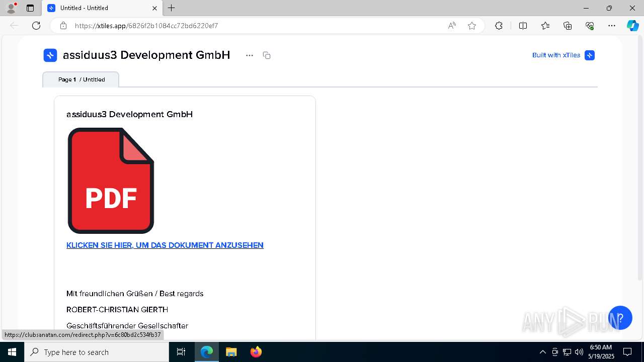Open the Windows Start menu
The height and width of the screenshot is (362, 644).
click(x=12, y=352)
